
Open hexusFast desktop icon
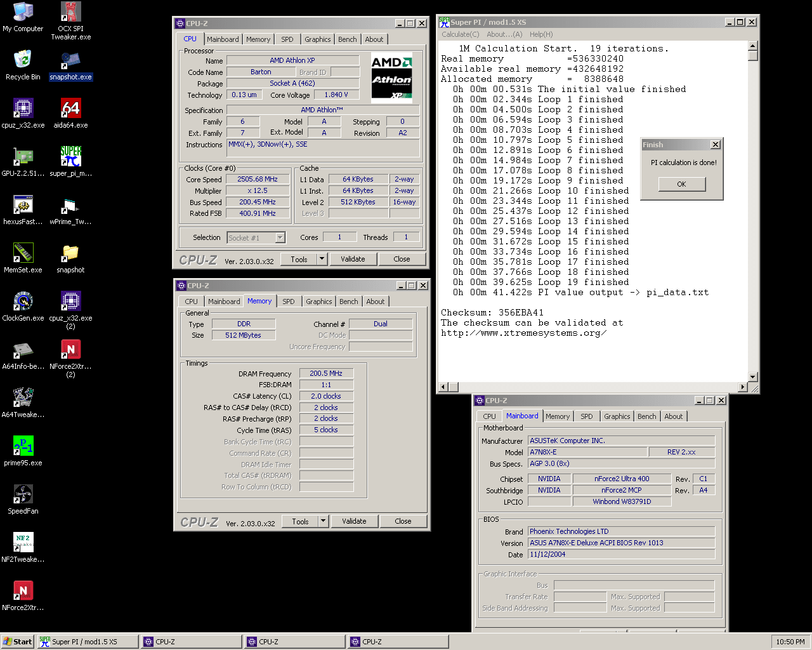coord(23,210)
